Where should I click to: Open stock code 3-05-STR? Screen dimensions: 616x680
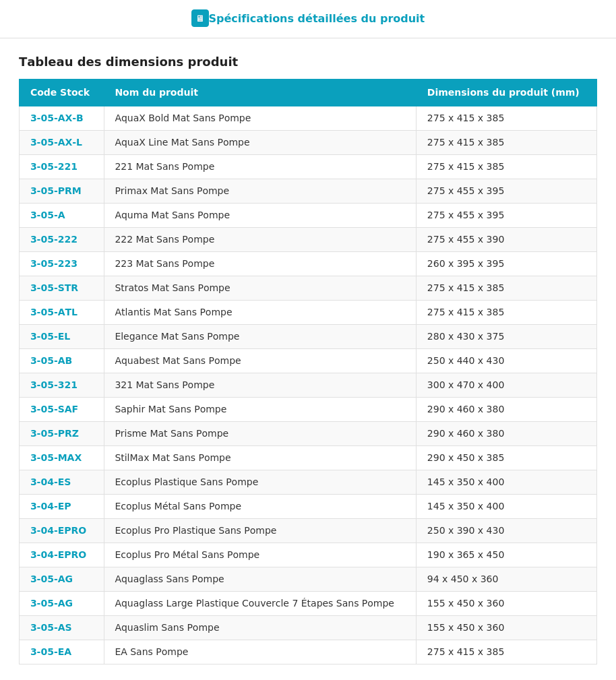54,288
